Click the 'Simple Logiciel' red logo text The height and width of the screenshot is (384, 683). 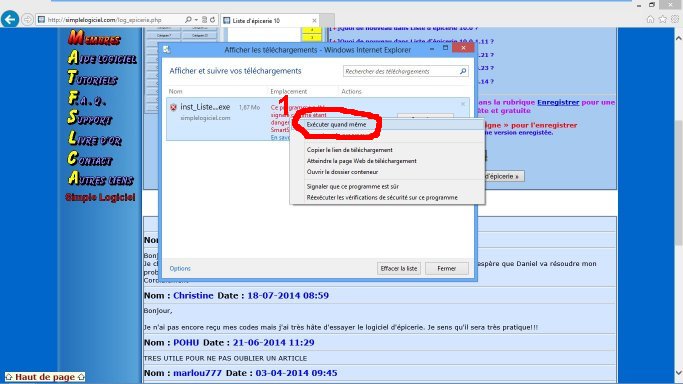(x=100, y=197)
